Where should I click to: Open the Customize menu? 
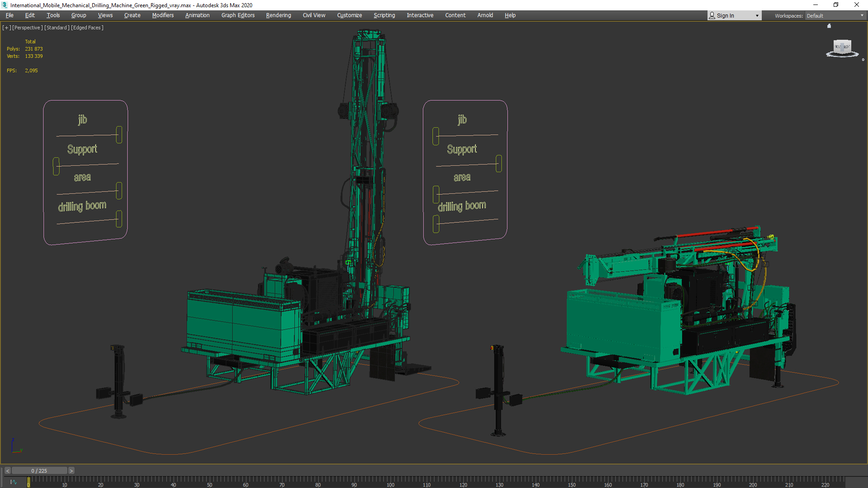tap(349, 15)
